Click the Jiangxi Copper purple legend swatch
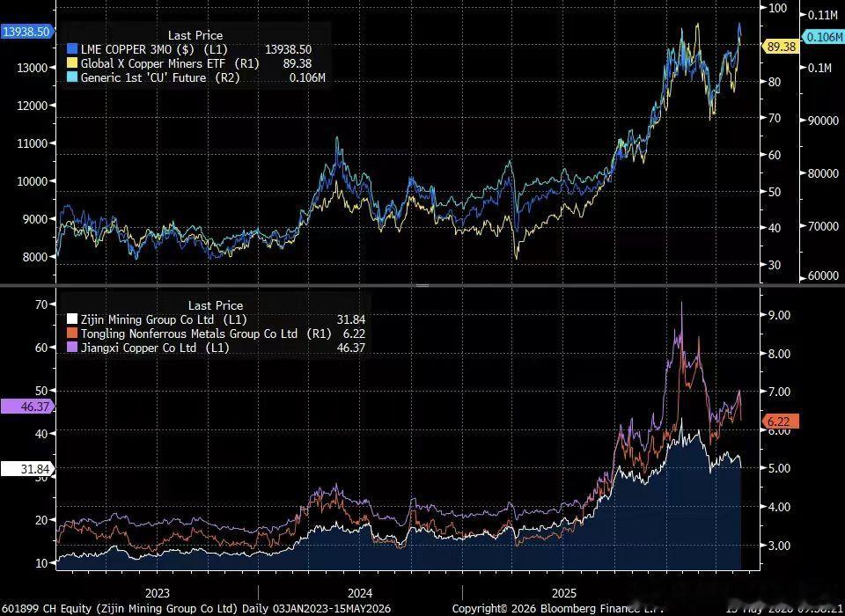The width and height of the screenshot is (845, 616). [71, 348]
